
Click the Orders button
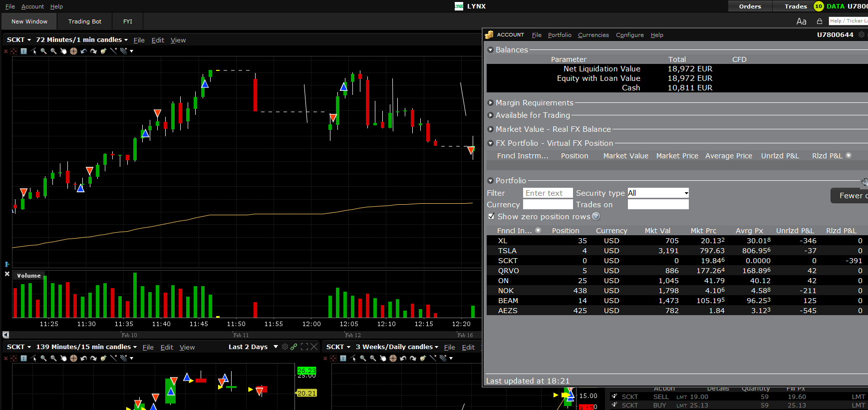pos(750,6)
